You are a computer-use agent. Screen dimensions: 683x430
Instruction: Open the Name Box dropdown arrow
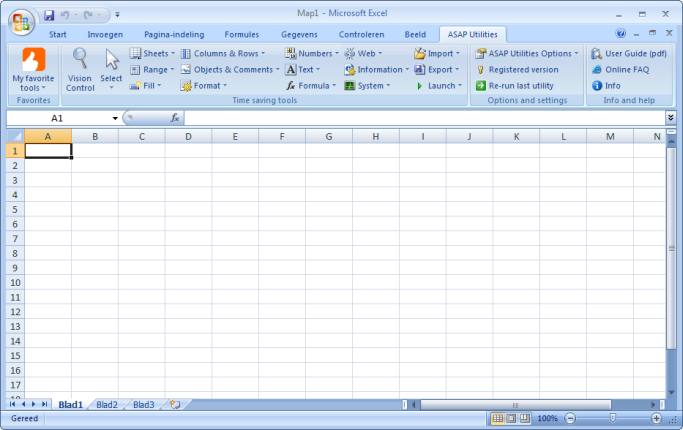click(115, 118)
